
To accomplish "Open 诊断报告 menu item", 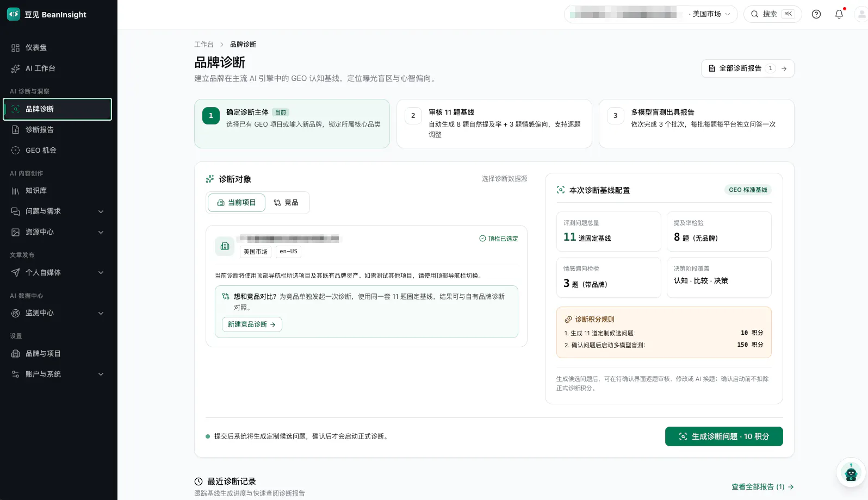I will (x=58, y=130).
